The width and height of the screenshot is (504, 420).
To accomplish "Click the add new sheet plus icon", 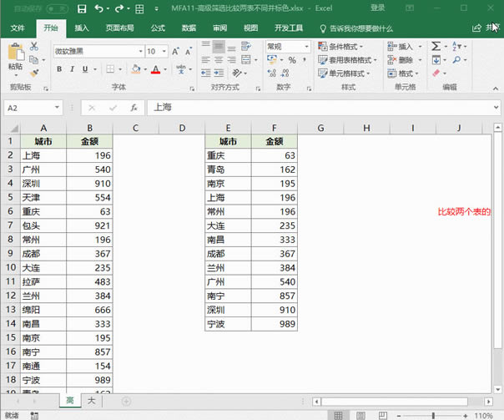I will coord(126,402).
